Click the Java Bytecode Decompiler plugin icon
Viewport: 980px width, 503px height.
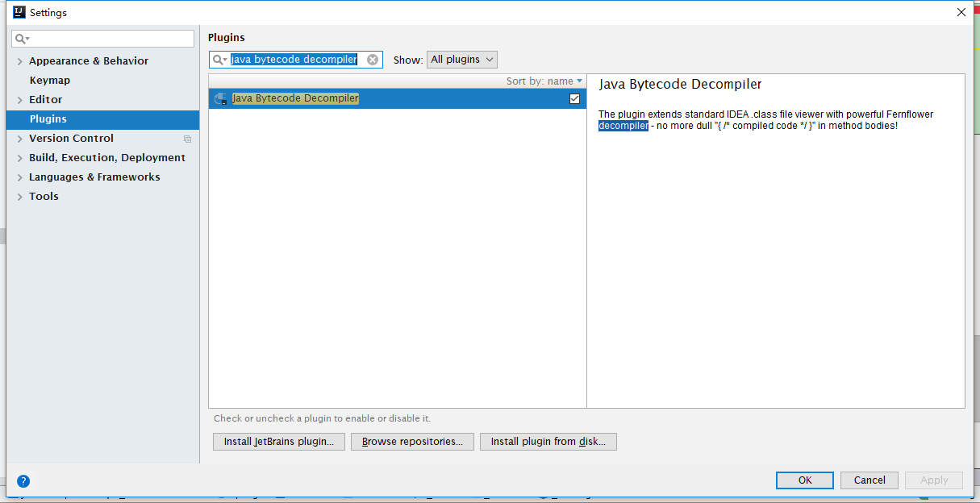coord(221,98)
